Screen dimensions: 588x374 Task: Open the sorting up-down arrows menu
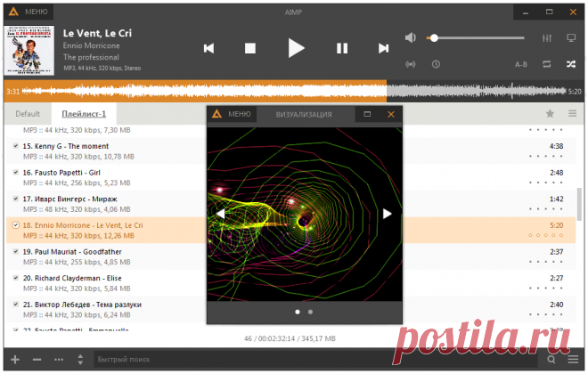point(80,360)
